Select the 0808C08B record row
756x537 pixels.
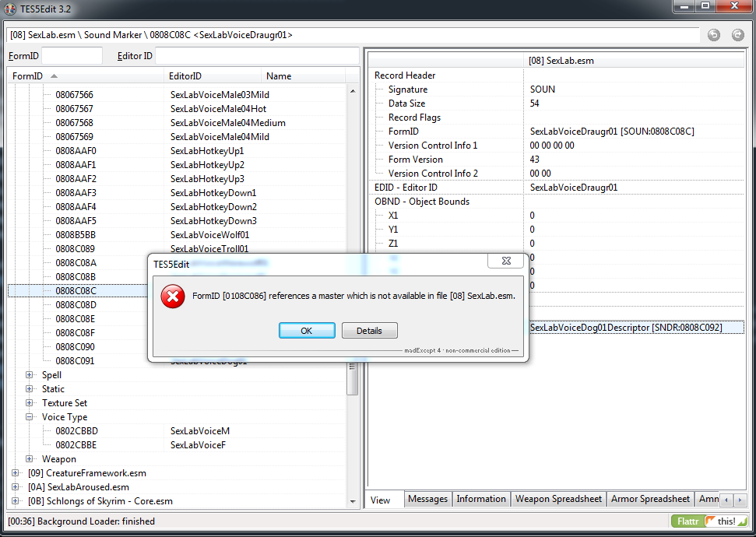click(76, 277)
